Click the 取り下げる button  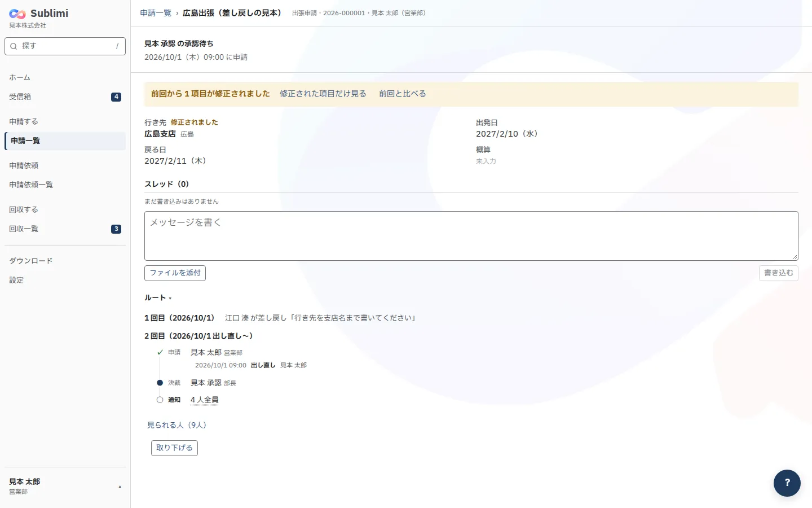tap(174, 448)
